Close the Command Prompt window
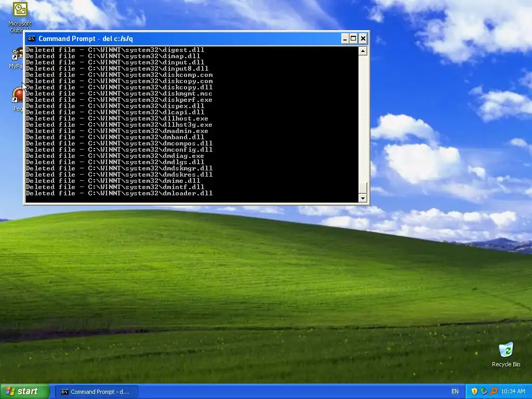The image size is (532, 399). (x=363, y=38)
